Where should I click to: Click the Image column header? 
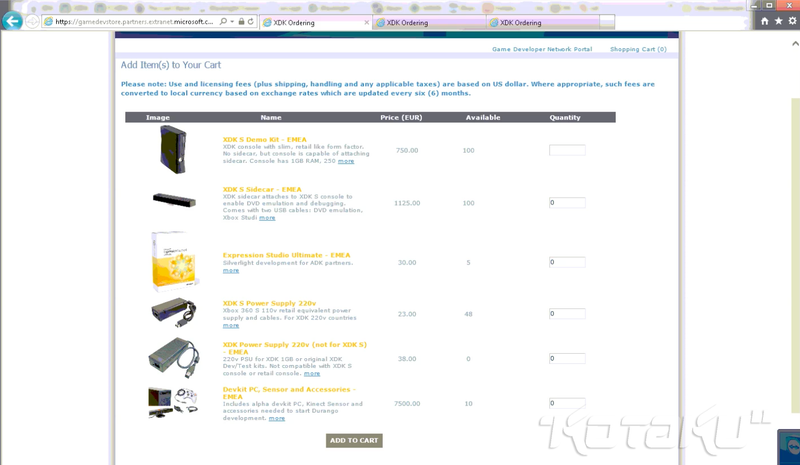click(158, 117)
